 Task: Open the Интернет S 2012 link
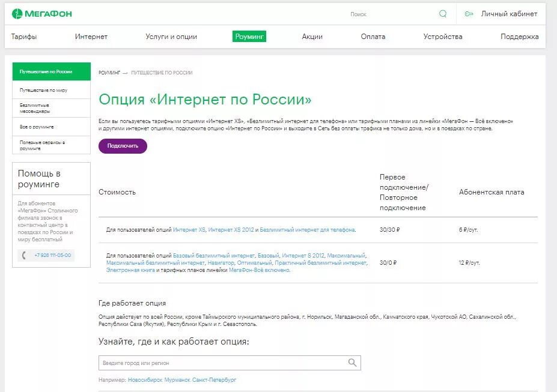click(x=303, y=255)
